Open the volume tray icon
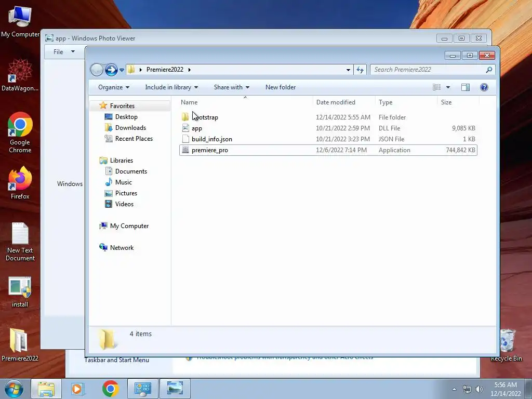 pos(480,389)
